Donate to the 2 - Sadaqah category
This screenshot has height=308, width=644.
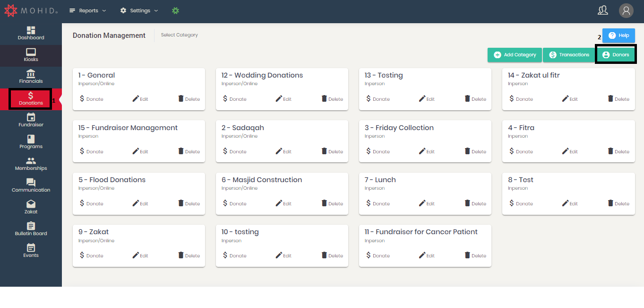pos(234,151)
